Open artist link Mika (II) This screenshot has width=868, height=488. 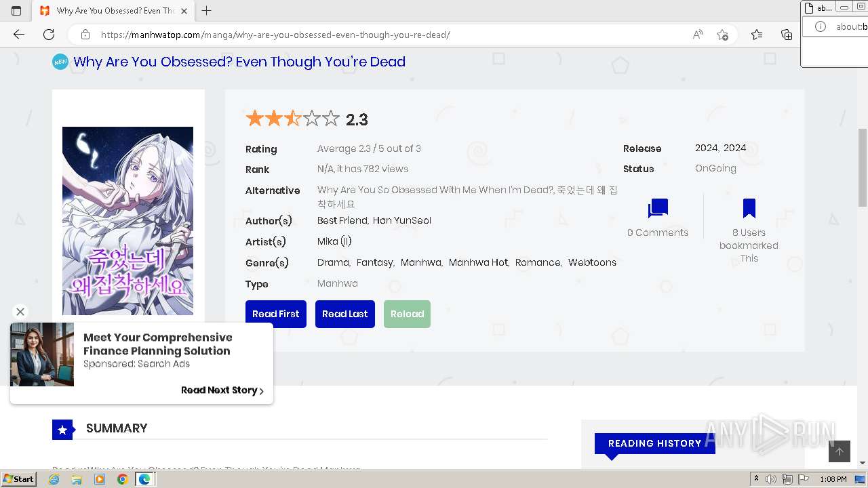click(x=334, y=241)
